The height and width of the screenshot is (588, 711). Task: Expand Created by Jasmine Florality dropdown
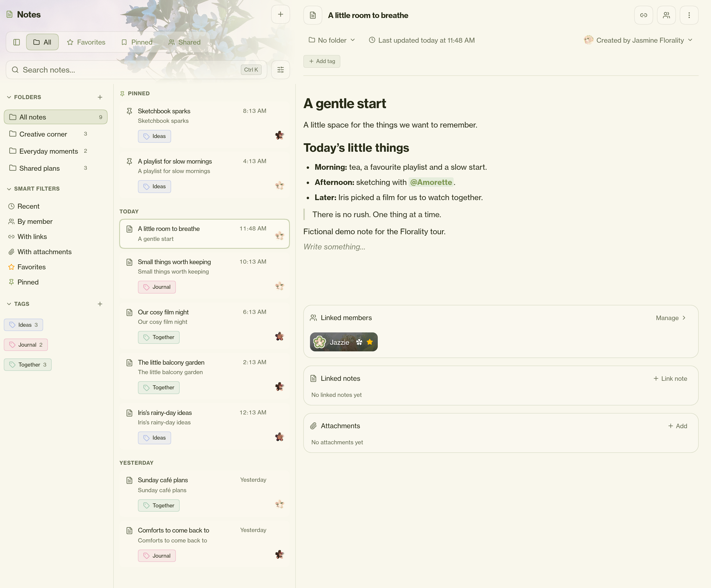(638, 40)
